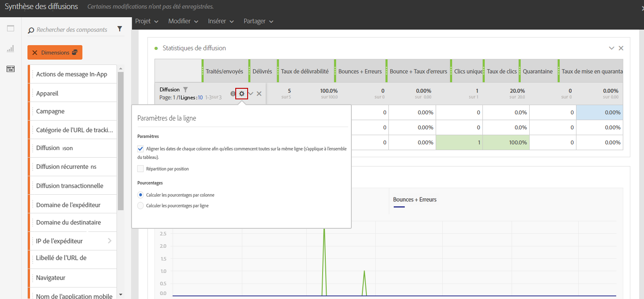Click the Statistiques de diffusion panel title
The height and width of the screenshot is (299, 644).
pos(194,48)
